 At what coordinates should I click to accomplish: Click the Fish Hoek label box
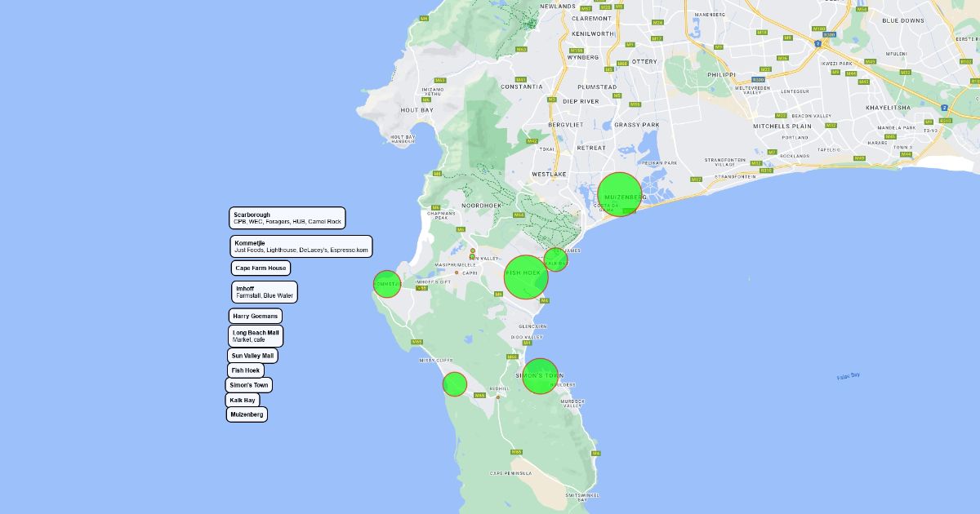245,370
